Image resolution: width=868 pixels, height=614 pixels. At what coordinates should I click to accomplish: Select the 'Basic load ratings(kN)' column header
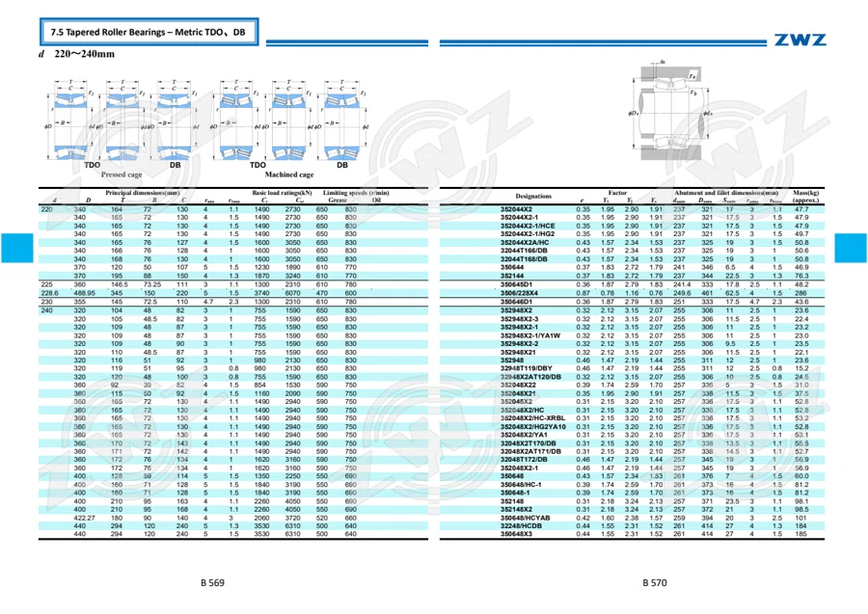[282, 193]
